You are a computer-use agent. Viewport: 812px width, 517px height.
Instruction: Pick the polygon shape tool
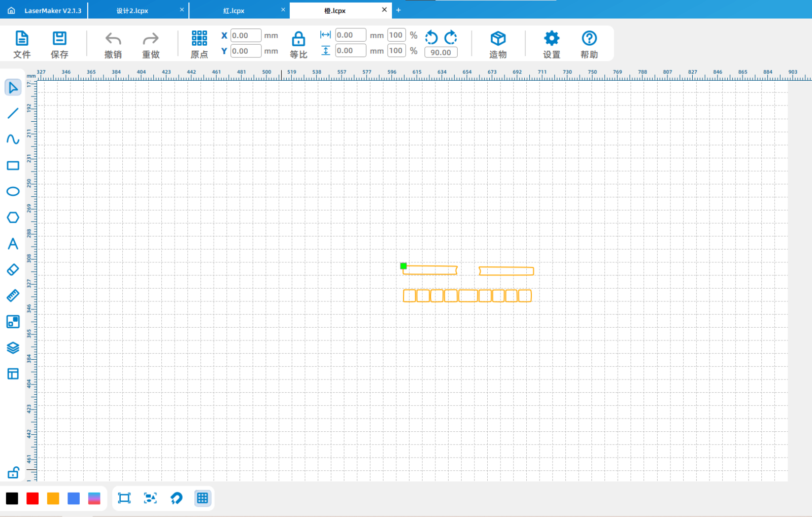point(13,217)
